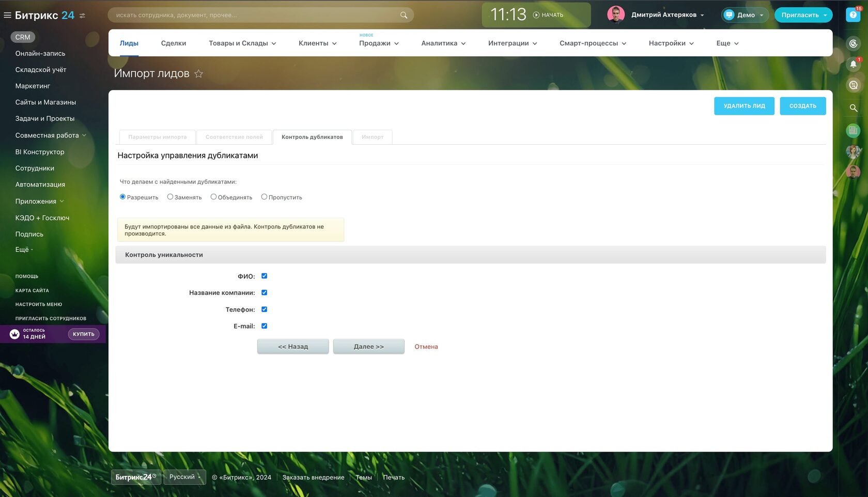Click the 11:13 work time clock
The height and width of the screenshot is (497, 868).
pyautogui.click(x=508, y=14)
